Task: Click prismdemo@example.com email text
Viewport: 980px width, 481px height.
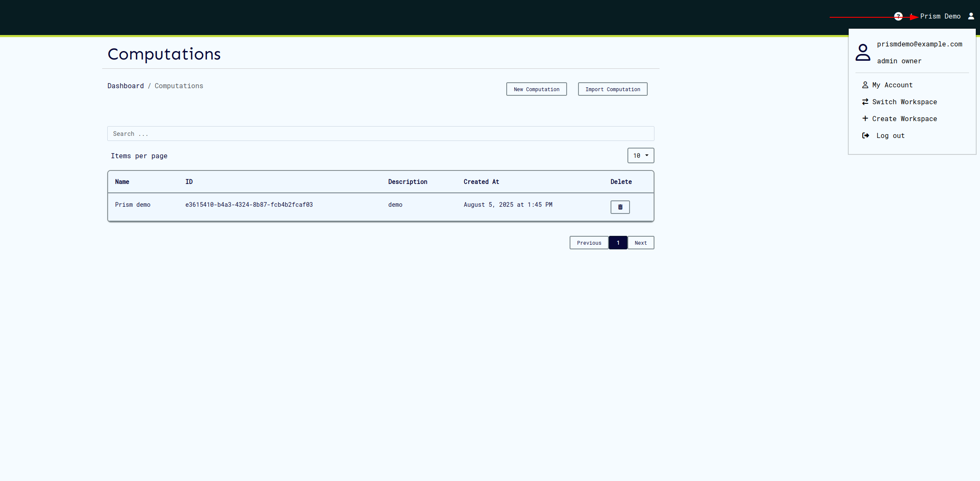Action: point(919,44)
